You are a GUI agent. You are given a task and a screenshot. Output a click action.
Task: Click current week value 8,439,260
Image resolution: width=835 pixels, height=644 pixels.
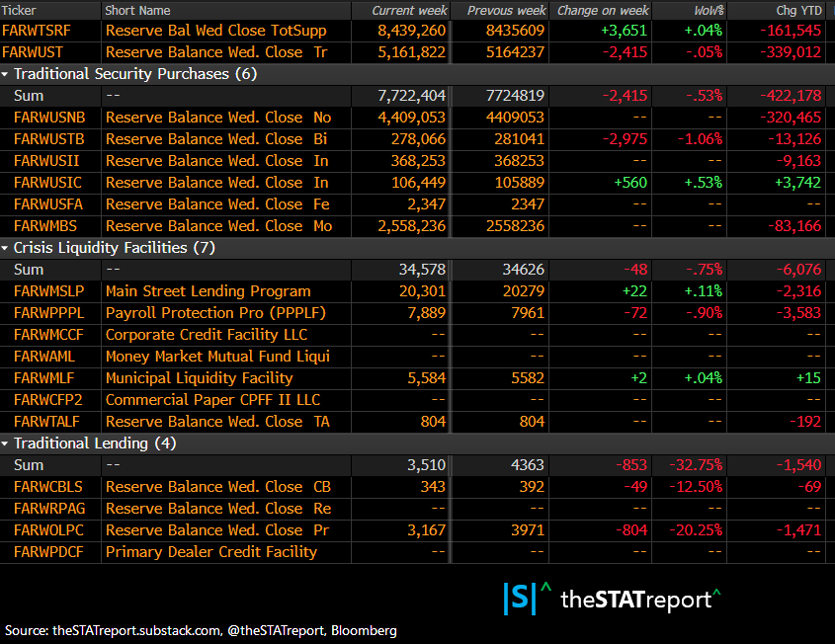pos(412,31)
